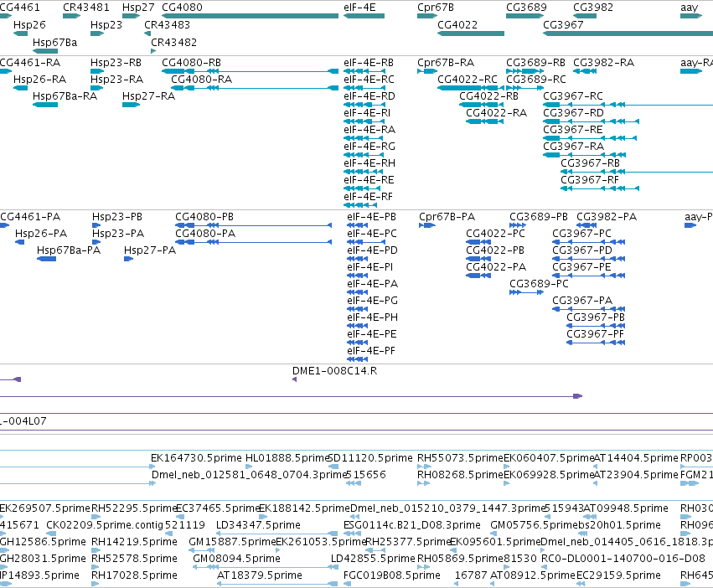Viewport: 713px width, 588px height.
Task: Select the Hsp67Ba gene feature
Action: 45,51
